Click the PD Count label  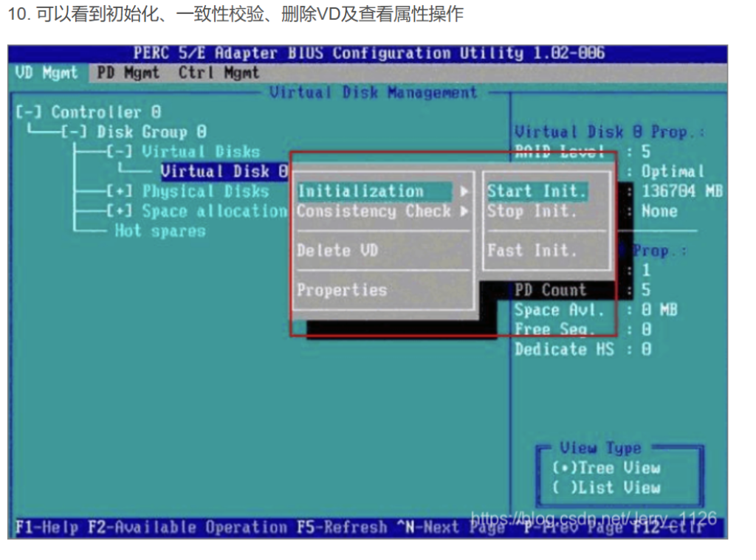click(x=550, y=290)
